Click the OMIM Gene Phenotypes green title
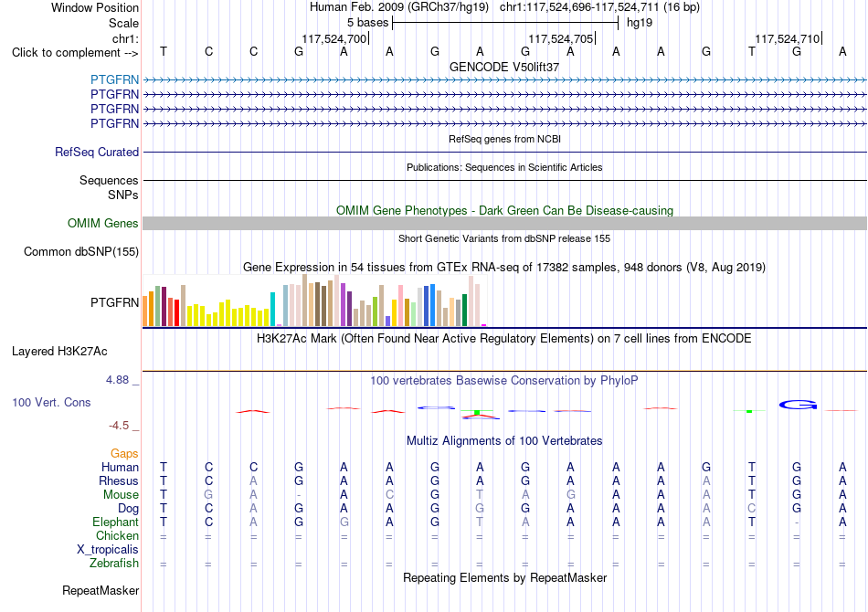Image resolution: width=868 pixels, height=612 pixels. 504,210
